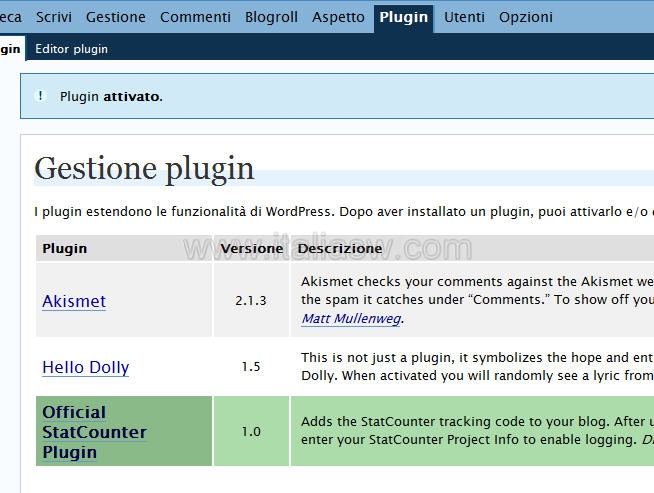The width and height of the screenshot is (654, 493).
Task: Click the exclamation icon in the notice
Action: coord(40,96)
